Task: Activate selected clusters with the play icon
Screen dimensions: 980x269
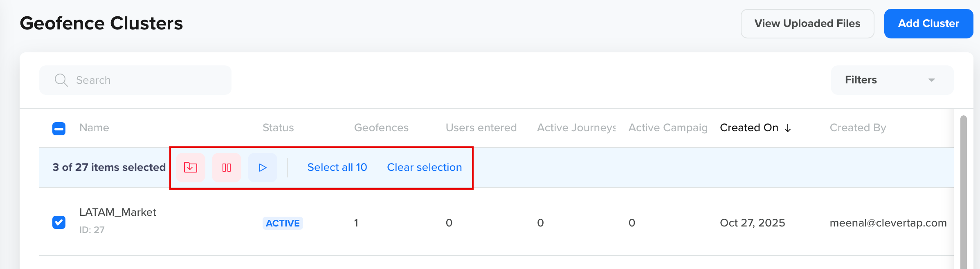Action: coord(262,167)
